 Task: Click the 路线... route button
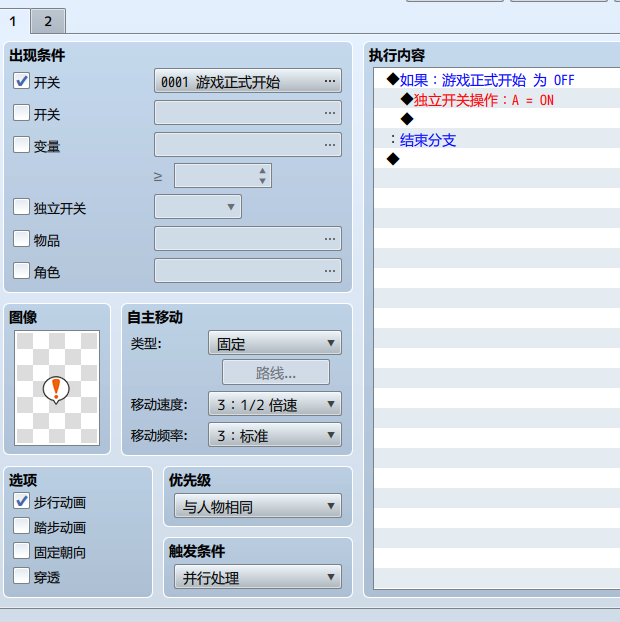click(x=276, y=372)
